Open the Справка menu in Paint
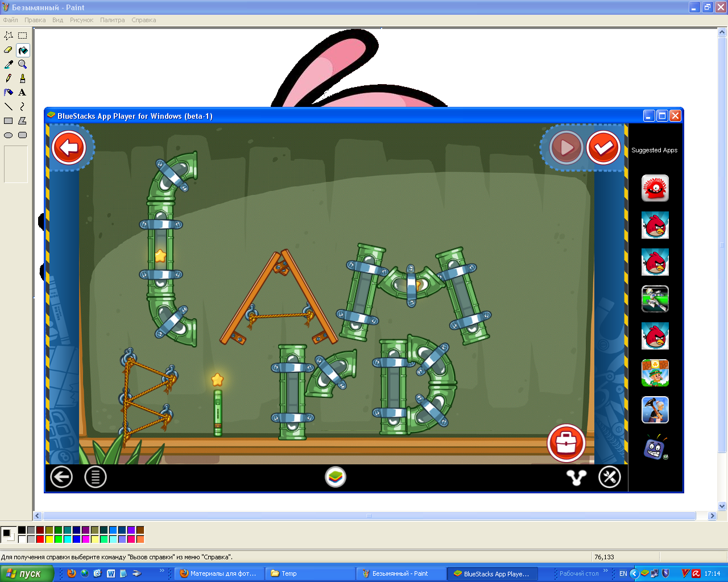The height and width of the screenshot is (582, 728). 144,20
